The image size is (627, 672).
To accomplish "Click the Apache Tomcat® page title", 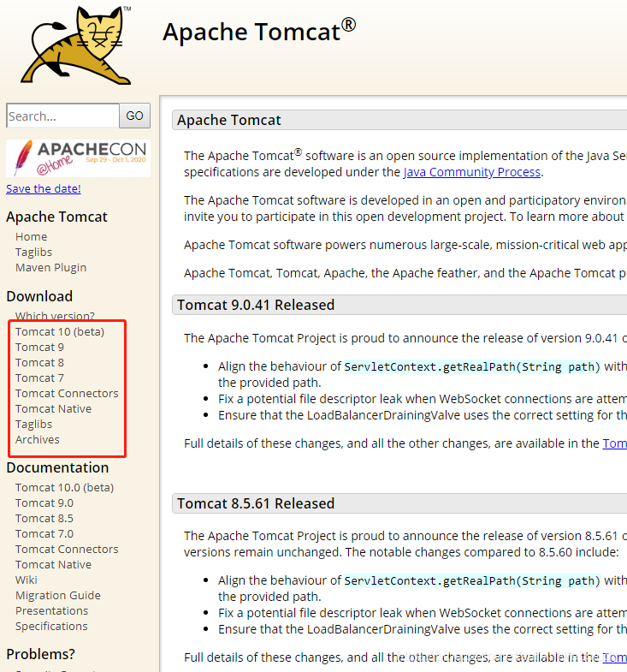I will click(x=259, y=31).
